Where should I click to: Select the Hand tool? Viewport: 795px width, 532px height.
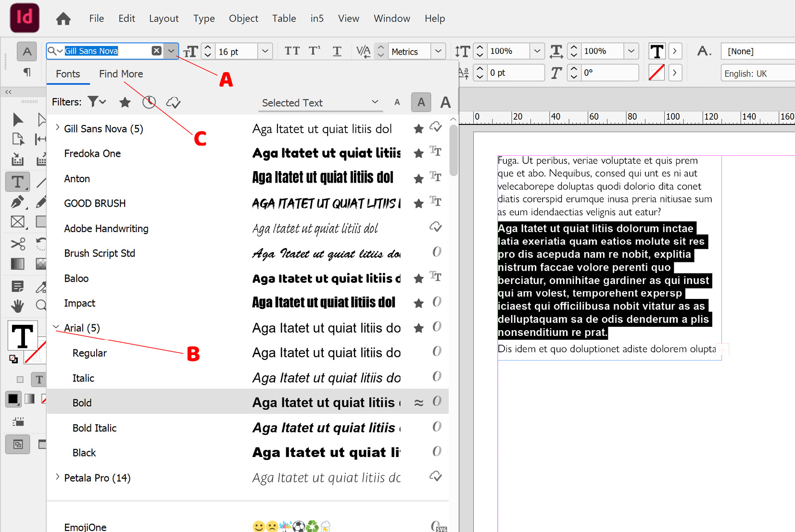click(x=18, y=306)
